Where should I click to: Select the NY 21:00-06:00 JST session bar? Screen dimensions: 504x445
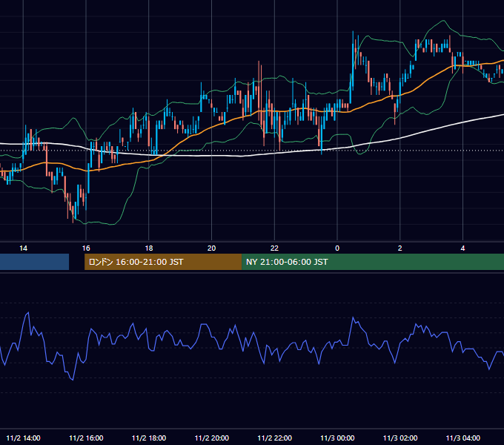(373, 262)
